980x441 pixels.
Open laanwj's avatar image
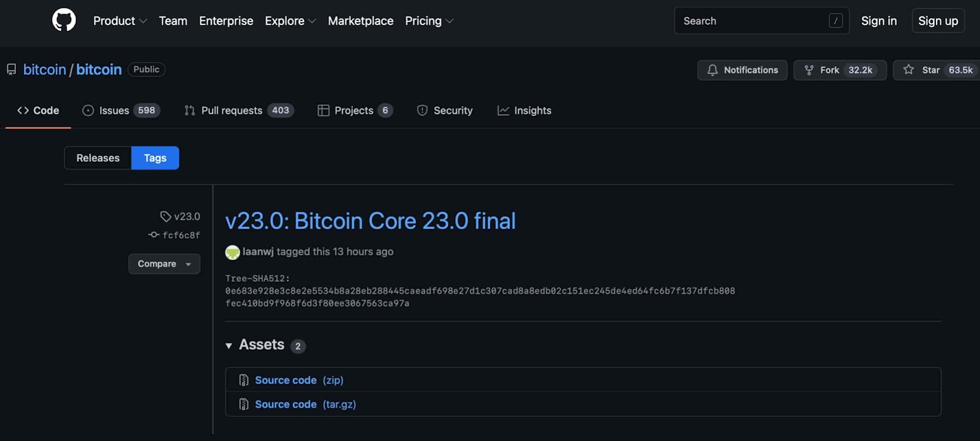pos(232,252)
